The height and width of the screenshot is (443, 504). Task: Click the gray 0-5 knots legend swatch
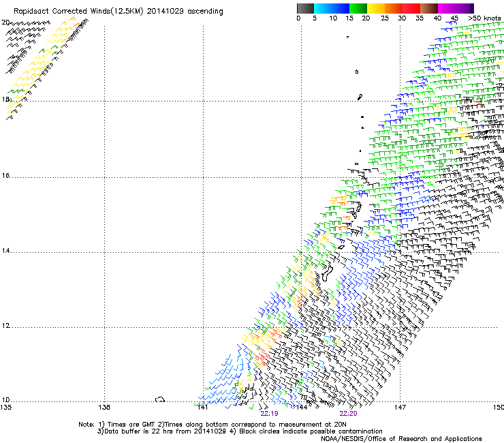click(305, 8)
